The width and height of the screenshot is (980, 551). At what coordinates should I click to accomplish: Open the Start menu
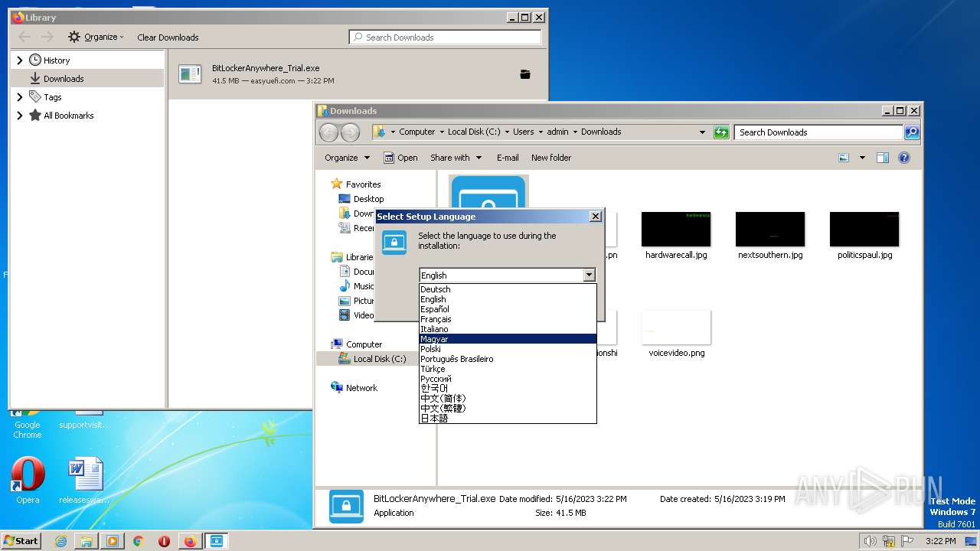tap(21, 540)
